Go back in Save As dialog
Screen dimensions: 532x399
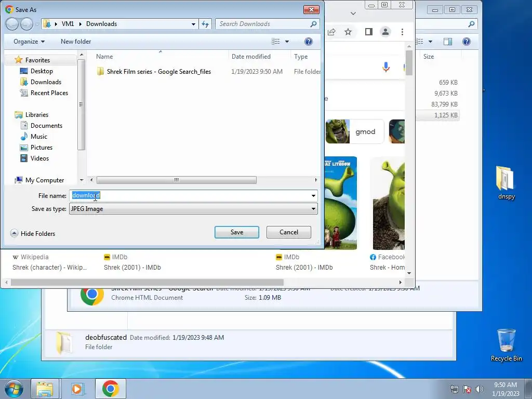tap(12, 24)
